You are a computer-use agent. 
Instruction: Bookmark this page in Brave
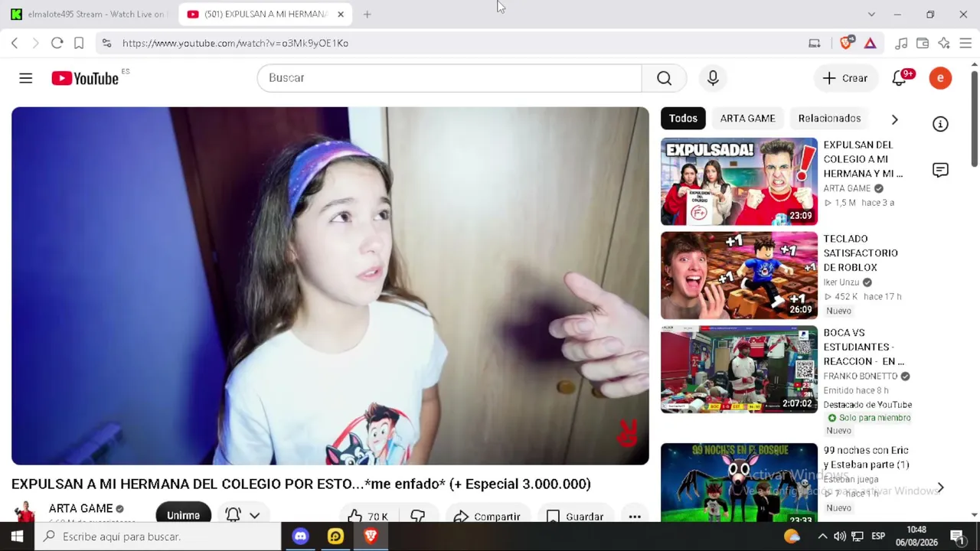pyautogui.click(x=79, y=44)
